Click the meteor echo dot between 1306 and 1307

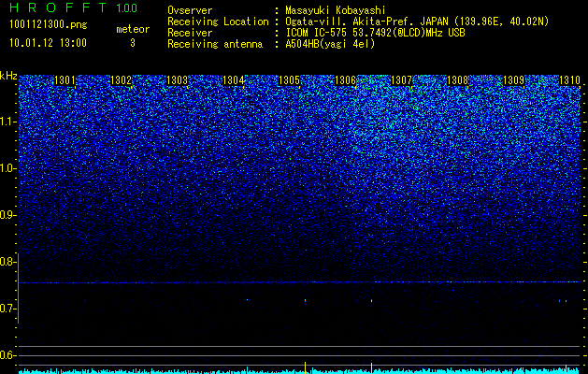pos(372,300)
